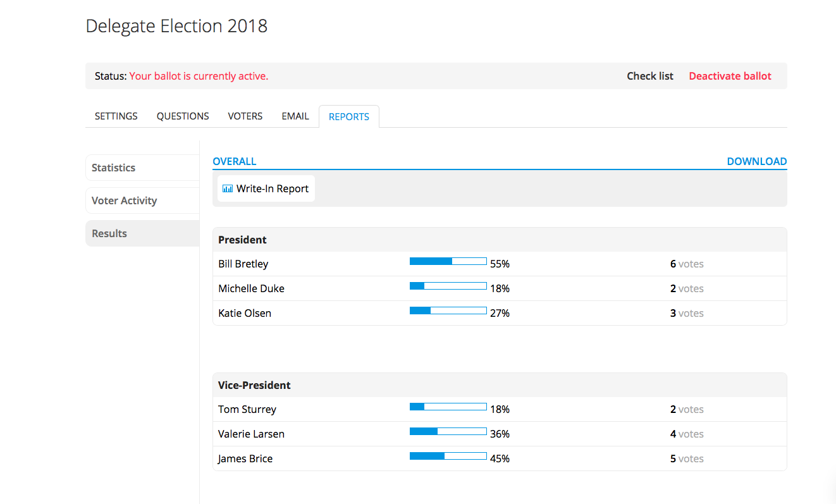This screenshot has height=504, width=836.
Task: Open the Statistics sidebar section
Action: (114, 168)
